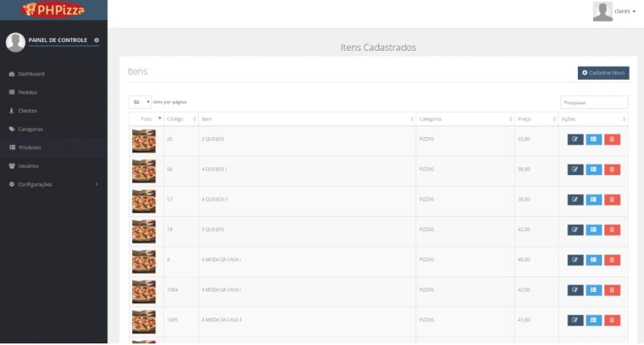Click the list details icon for 4 QUEIJOS I
This screenshot has width=644, height=345.
coord(594,169)
